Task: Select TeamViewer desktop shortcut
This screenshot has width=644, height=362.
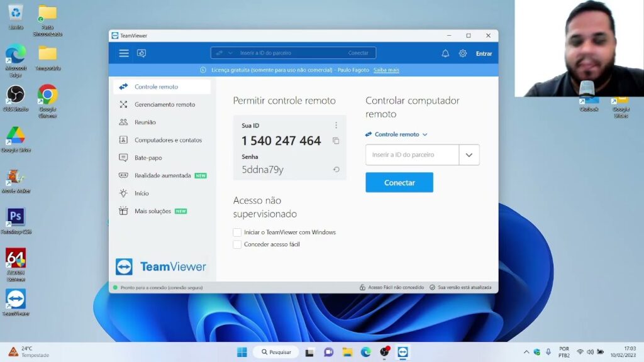Action: coord(16,302)
